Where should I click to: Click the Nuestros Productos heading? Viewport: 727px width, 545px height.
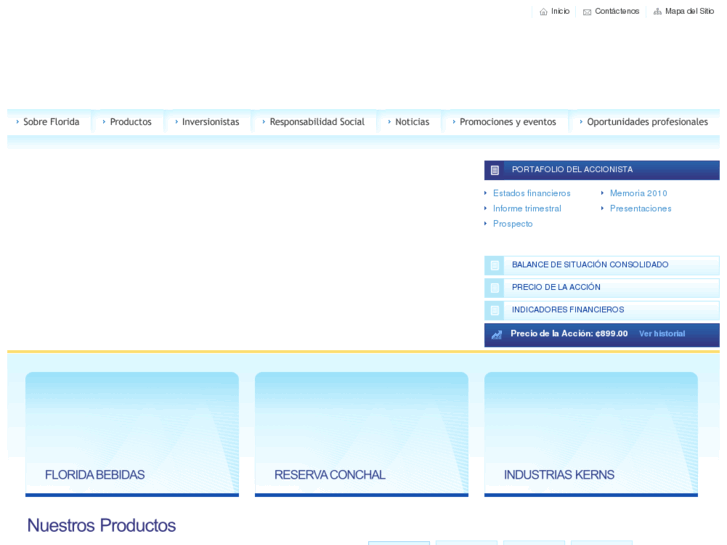(x=101, y=526)
